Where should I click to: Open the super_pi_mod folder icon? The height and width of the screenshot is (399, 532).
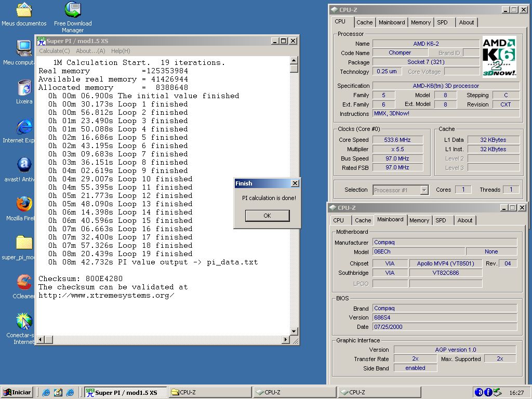coord(24,243)
